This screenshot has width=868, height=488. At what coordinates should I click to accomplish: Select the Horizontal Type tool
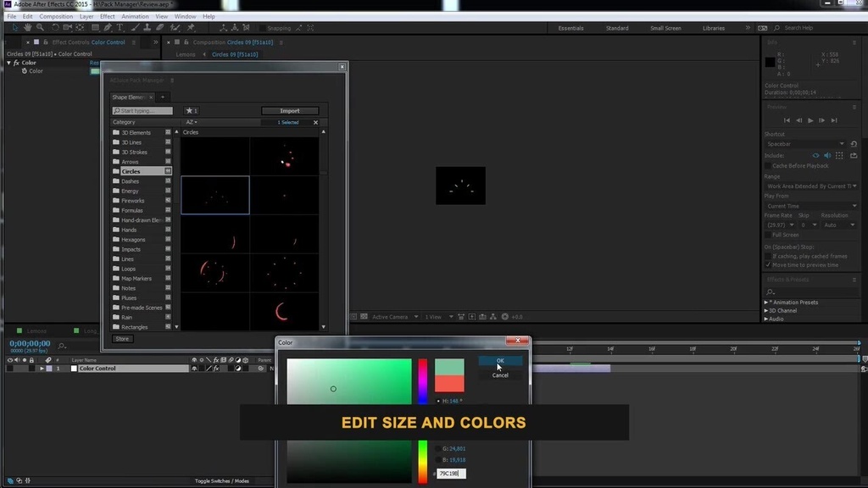(x=120, y=28)
